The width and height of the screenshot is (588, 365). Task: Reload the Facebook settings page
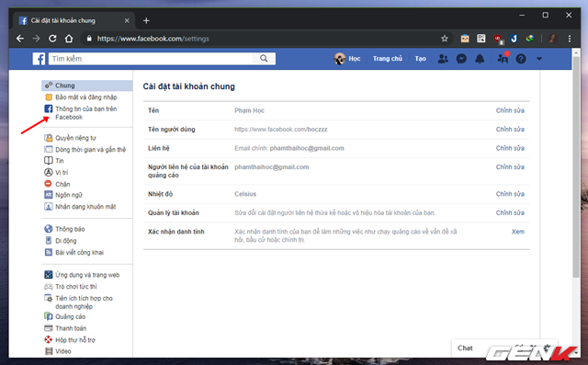click(x=52, y=39)
